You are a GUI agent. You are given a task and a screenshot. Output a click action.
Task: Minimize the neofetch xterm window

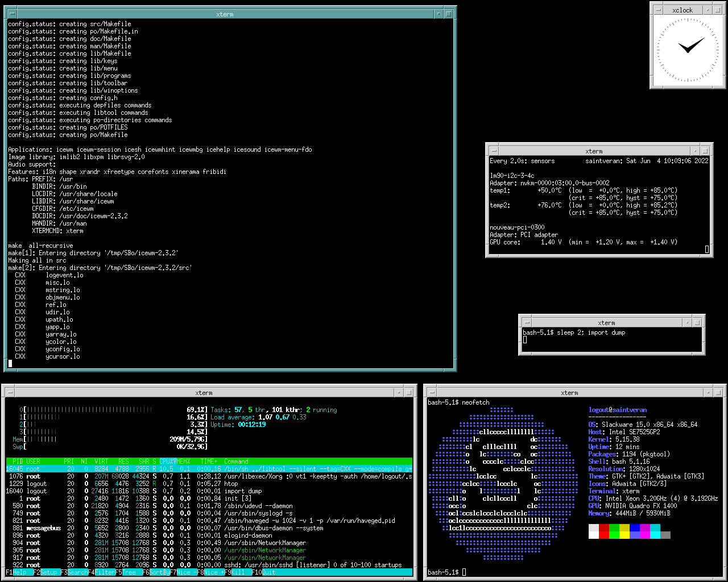click(x=707, y=392)
